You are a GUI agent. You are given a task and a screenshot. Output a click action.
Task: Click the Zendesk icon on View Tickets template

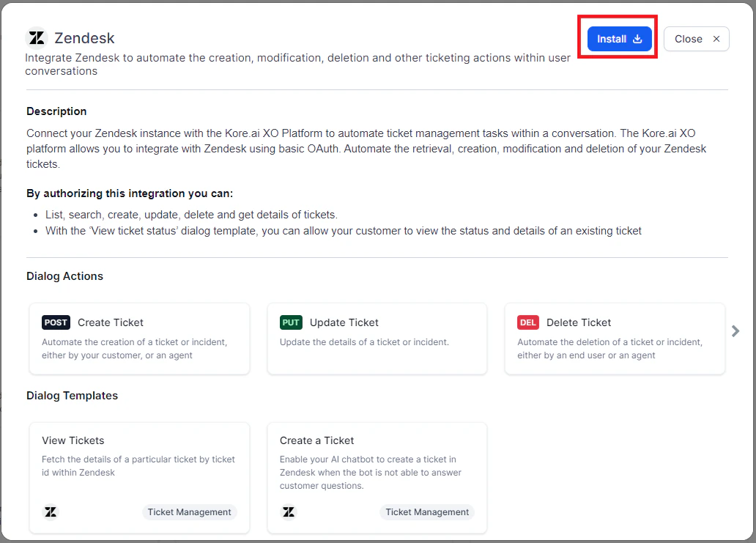click(x=50, y=511)
